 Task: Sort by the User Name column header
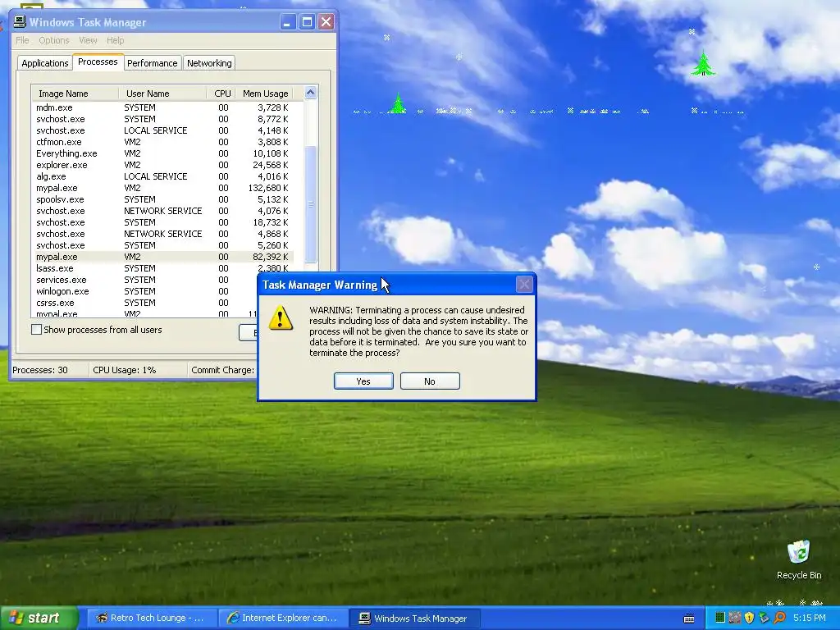[x=162, y=94]
